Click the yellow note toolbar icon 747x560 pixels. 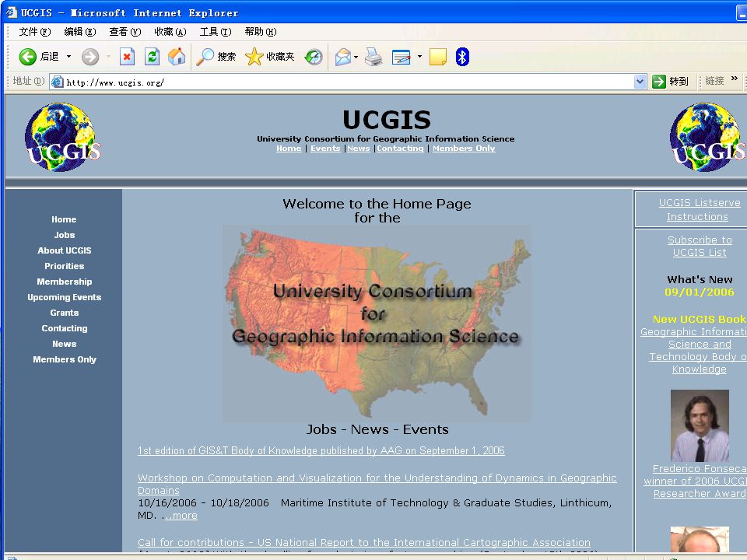[438, 57]
